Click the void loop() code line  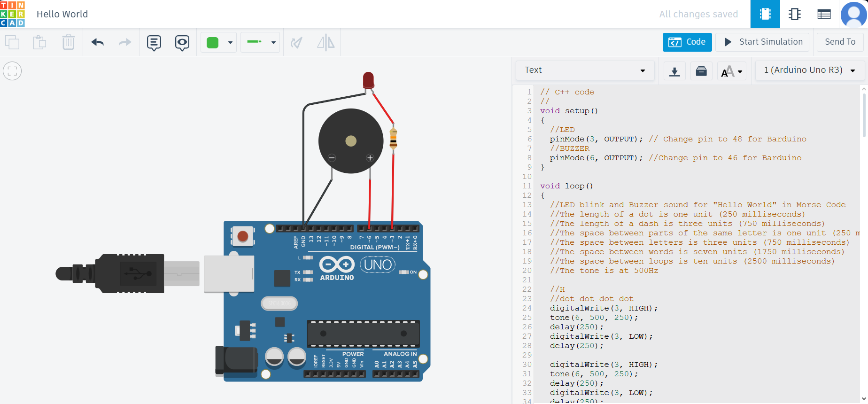tap(566, 186)
